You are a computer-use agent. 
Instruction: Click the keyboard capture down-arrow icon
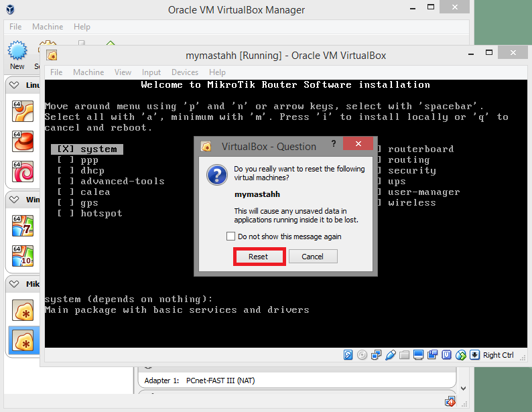pyautogui.click(x=474, y=355)
